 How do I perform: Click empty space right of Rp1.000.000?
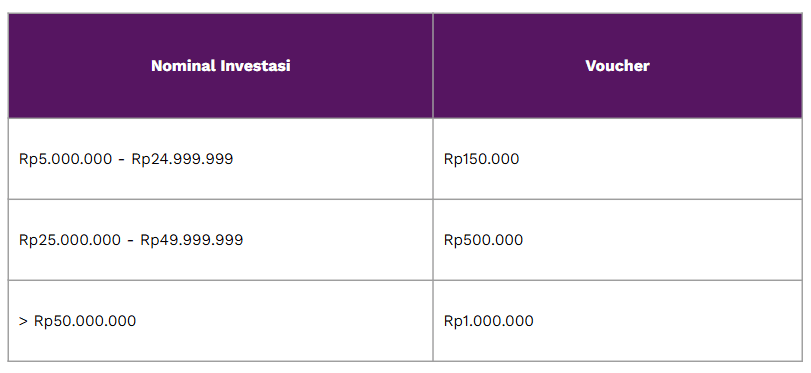click(667, 321)
